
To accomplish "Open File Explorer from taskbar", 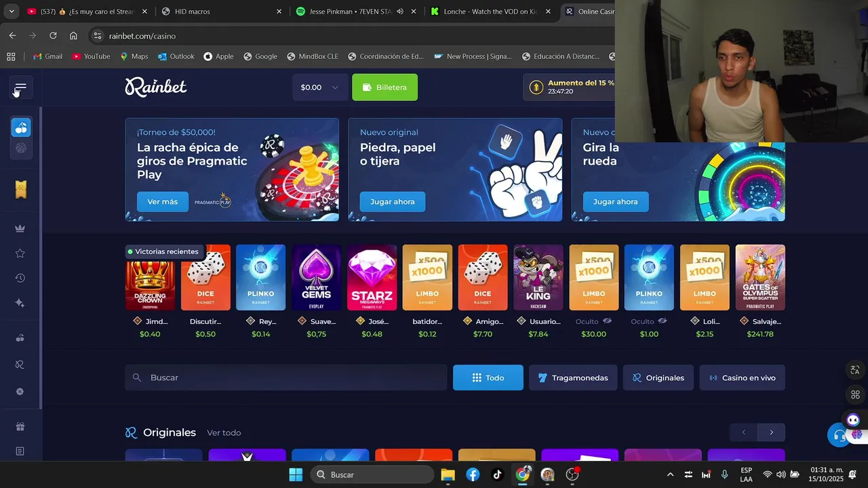I will pos(448,474).
